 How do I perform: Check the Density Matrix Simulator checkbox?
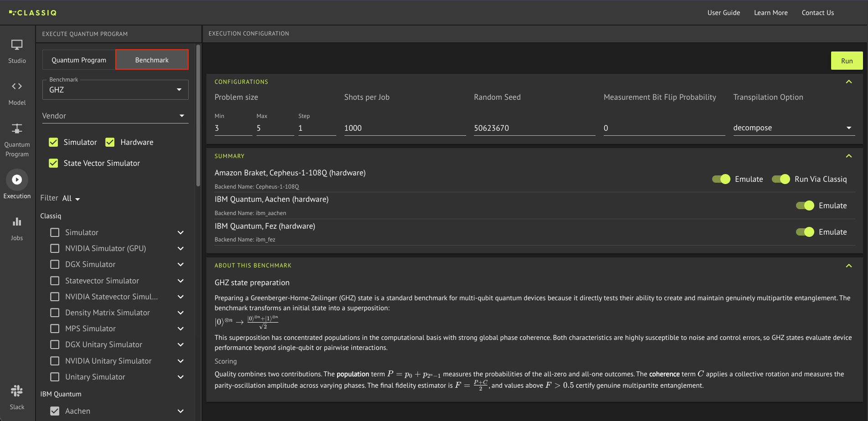coord(55,313)
